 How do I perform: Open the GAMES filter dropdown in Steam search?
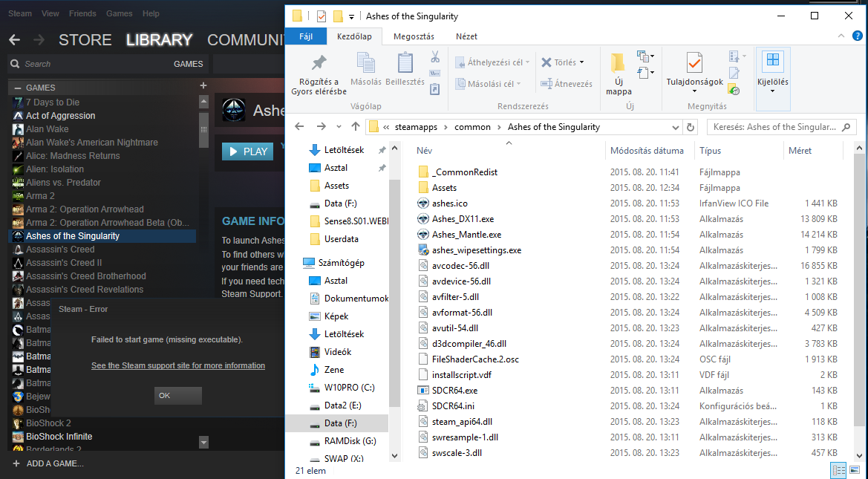point(188,64)
